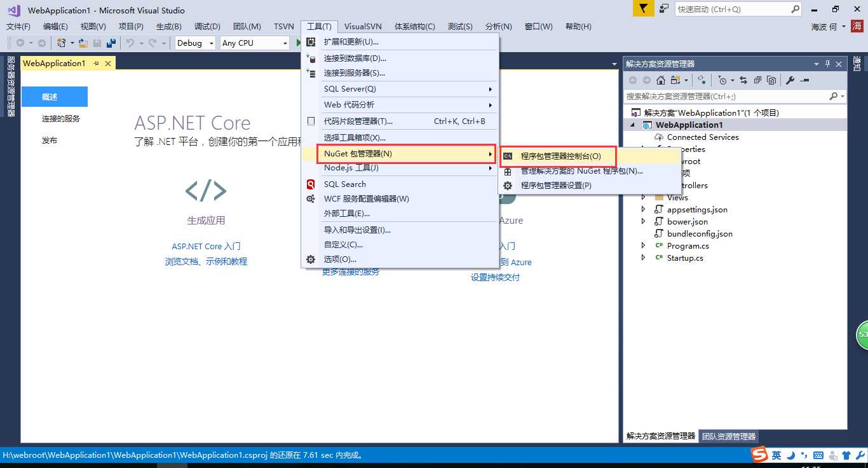Select bundleconfig.json in Solution Explorer
The height and width of the screenshot is (468, 868).
700,233
